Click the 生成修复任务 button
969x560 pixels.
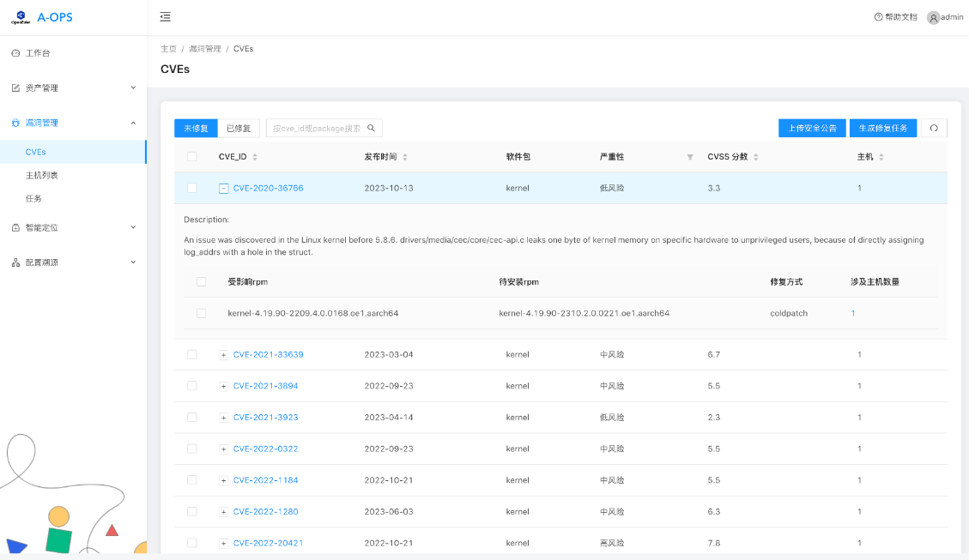point(883,128)
